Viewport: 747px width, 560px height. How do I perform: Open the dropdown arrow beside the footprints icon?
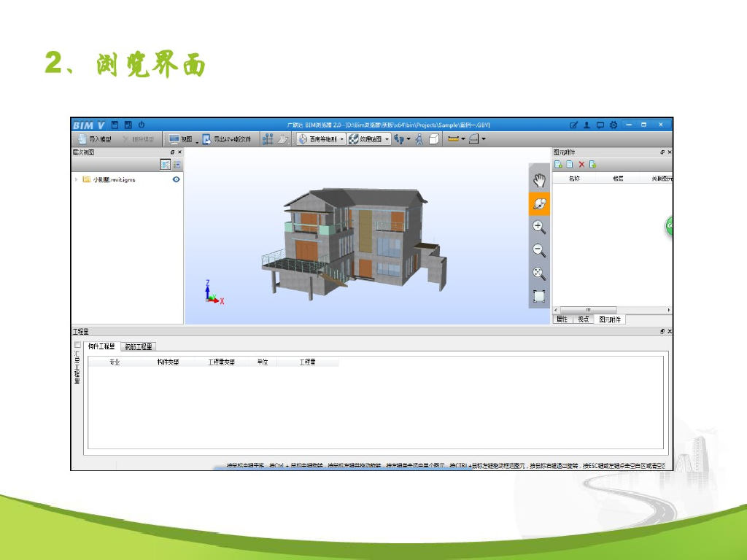[x=409, y=139]
